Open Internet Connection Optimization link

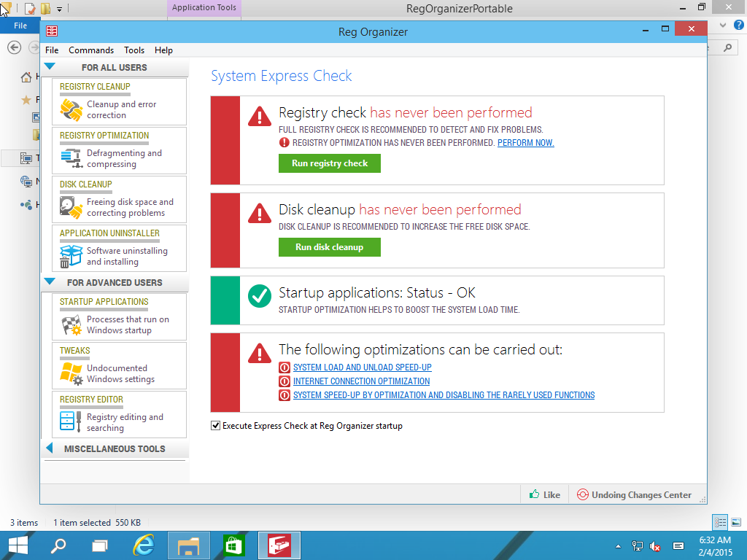tap(361, 381)
